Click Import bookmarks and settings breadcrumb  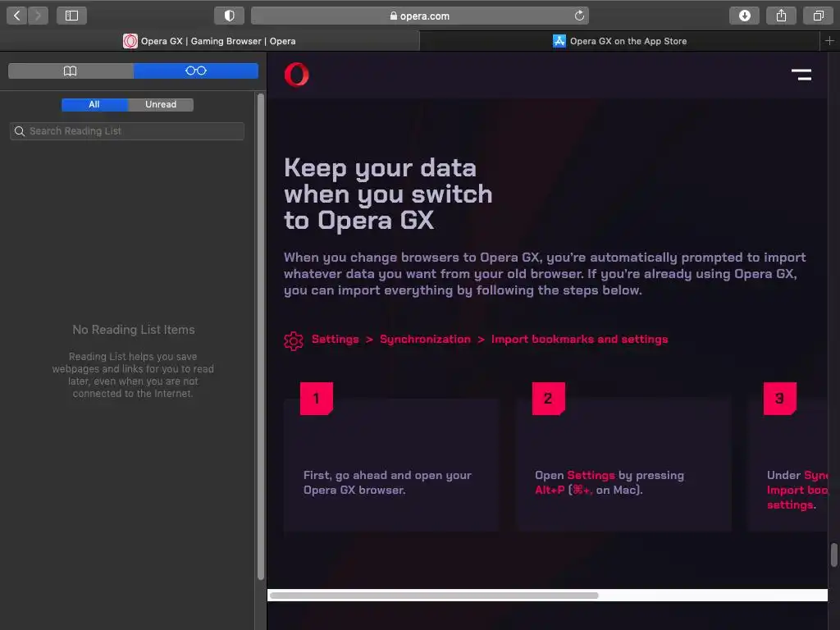[x=580, y=339]
